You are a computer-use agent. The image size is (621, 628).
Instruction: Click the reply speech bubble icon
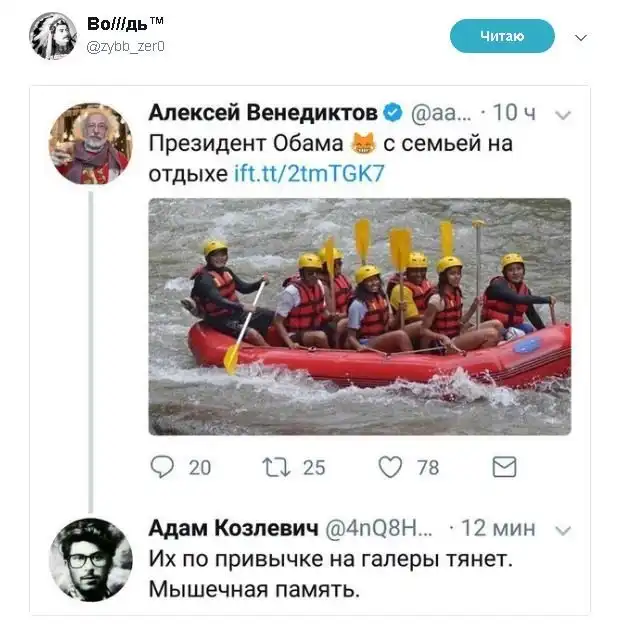click(162, 467)
